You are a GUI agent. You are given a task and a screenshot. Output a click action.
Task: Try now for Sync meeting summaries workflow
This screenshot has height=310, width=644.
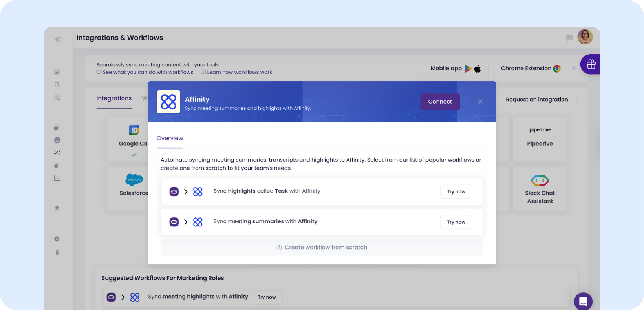tap(456, 222)
